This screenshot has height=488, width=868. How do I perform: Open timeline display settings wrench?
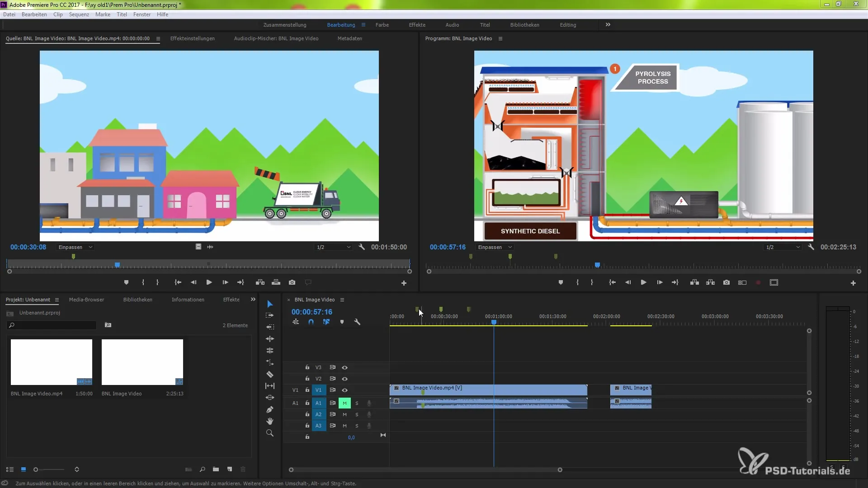coord(357,322)
